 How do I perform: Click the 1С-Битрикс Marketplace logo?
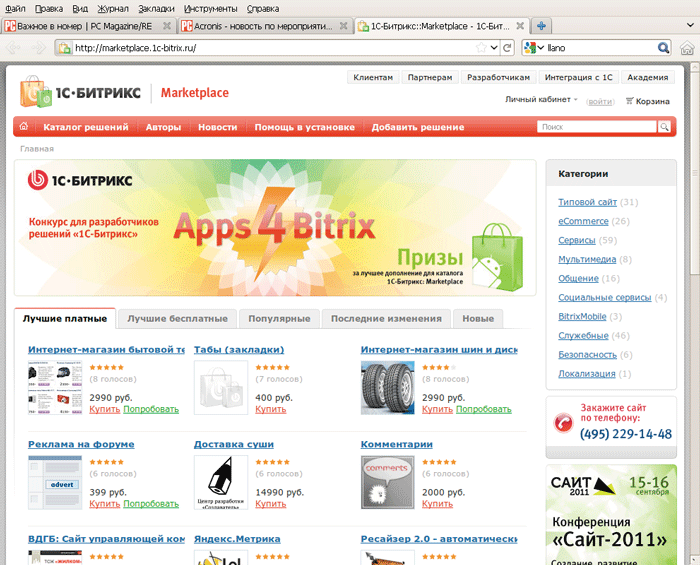125,93
